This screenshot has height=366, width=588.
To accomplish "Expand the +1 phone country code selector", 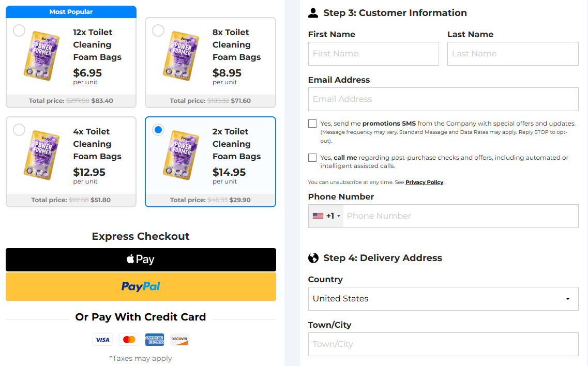I will [326, 216].
